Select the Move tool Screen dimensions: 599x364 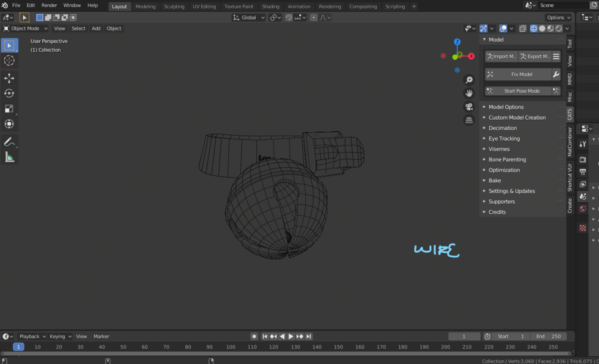[x=9, y=78]
